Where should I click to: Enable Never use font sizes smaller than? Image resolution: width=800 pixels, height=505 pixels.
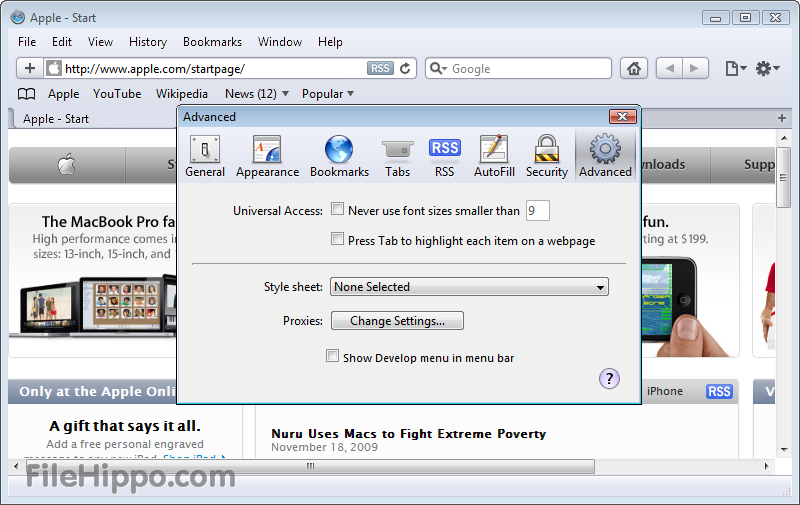(x=337, y=209)
